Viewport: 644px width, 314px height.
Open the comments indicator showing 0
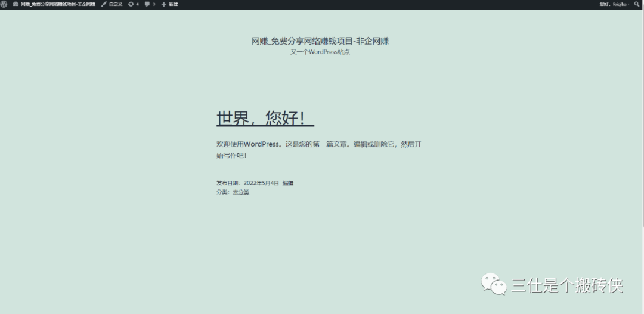[x=150, y=4]
